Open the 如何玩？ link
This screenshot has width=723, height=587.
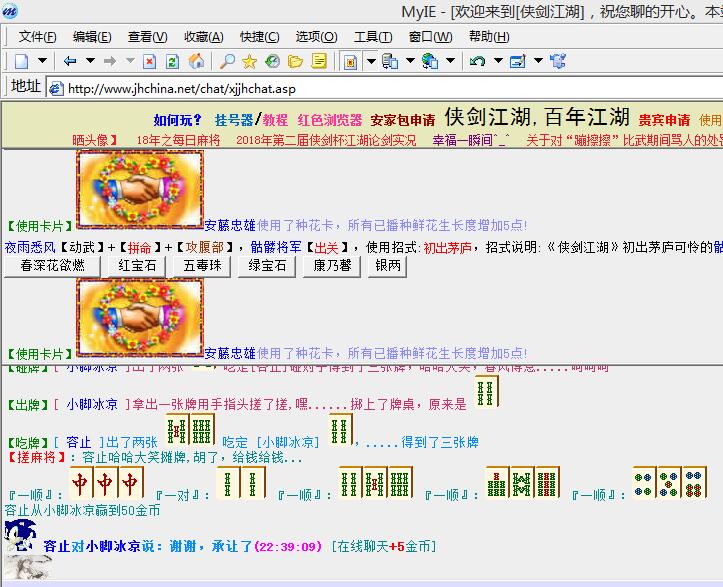click(x=178, y=120)
